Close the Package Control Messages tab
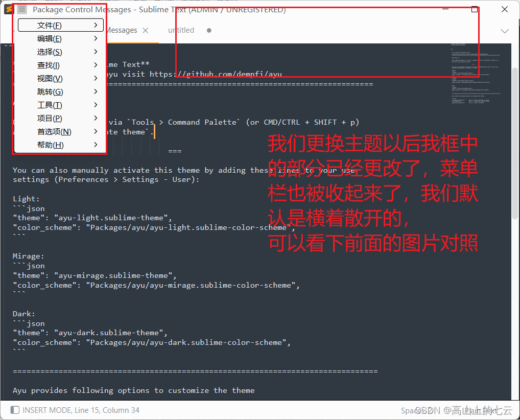 (146, 30)
